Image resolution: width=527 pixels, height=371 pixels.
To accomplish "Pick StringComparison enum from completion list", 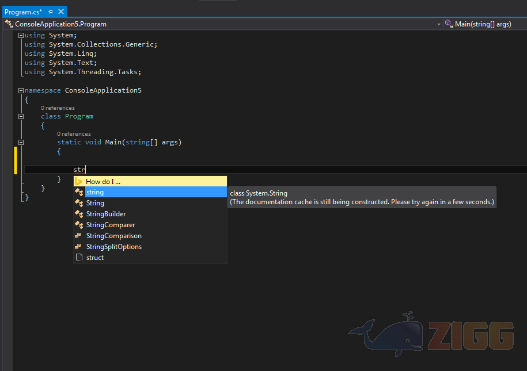I will click(150, 236).
